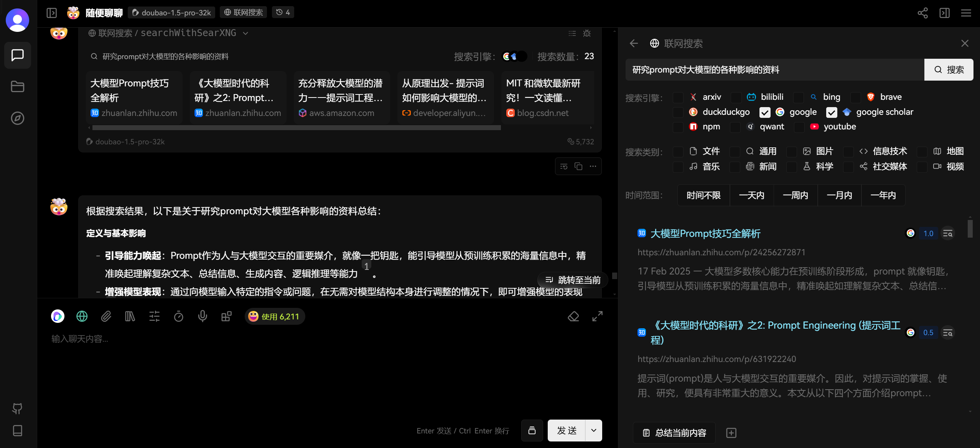Viewport: 980px width, 448px height.
Task: Click the add plus icon beside summarize button
Action: coord(731,433)
